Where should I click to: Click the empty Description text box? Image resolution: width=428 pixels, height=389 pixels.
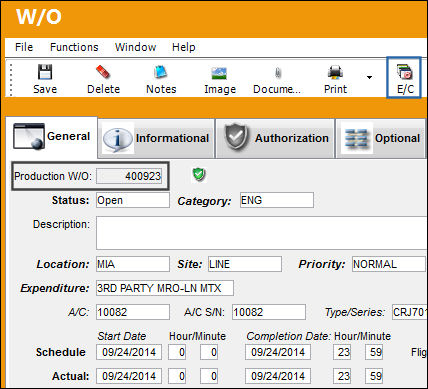[262, 233]
